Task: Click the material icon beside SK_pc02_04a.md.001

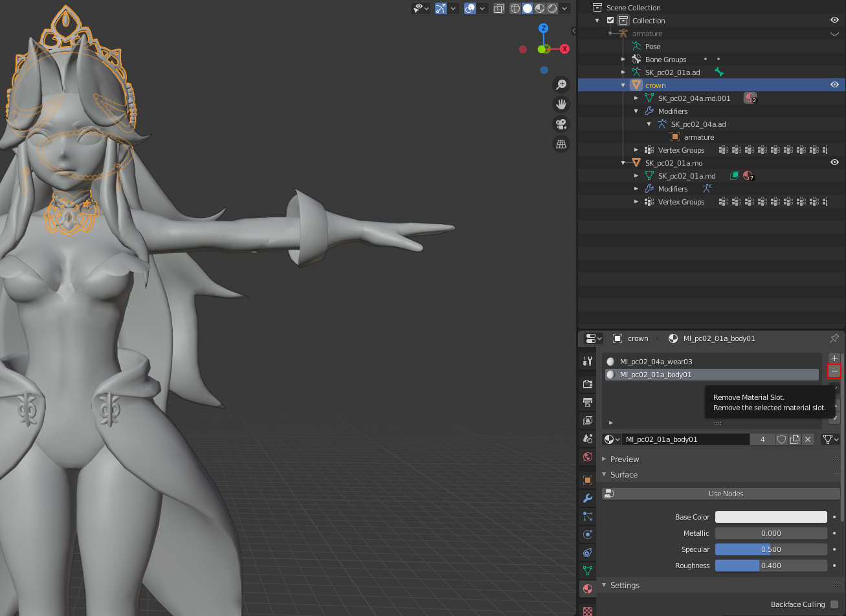Action: pos(750,98)
